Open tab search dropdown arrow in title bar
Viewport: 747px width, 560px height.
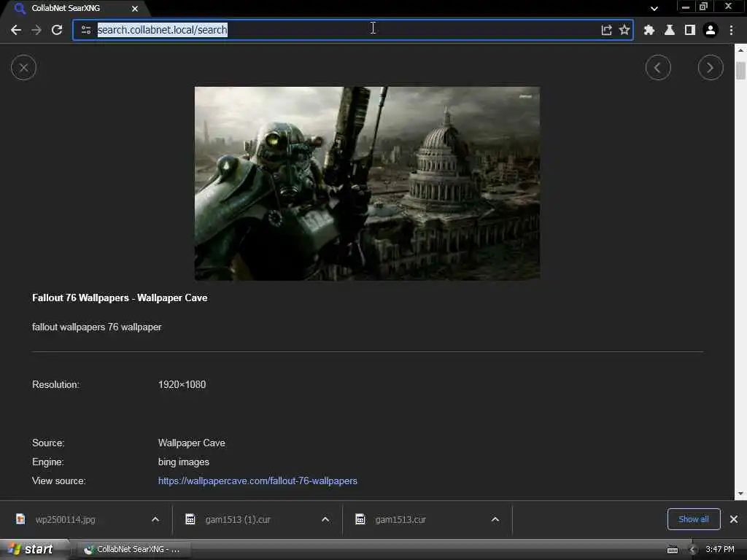point(654,8)
